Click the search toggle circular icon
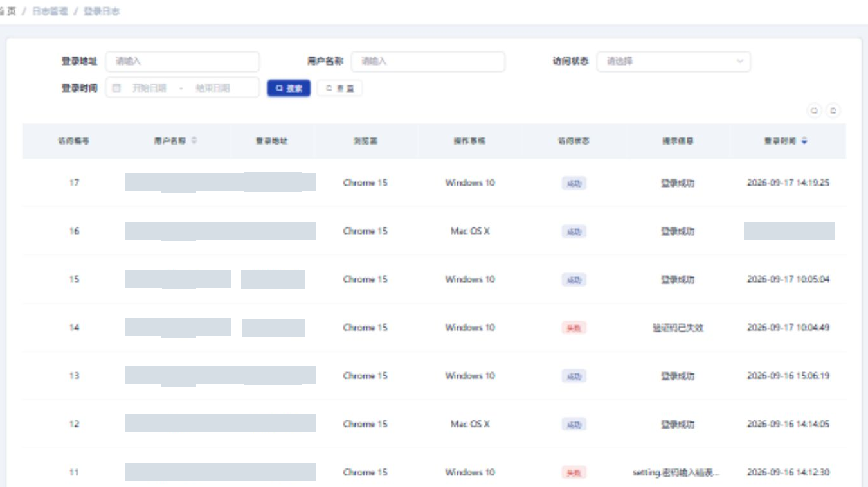The image size is (868, 487). 814,111
